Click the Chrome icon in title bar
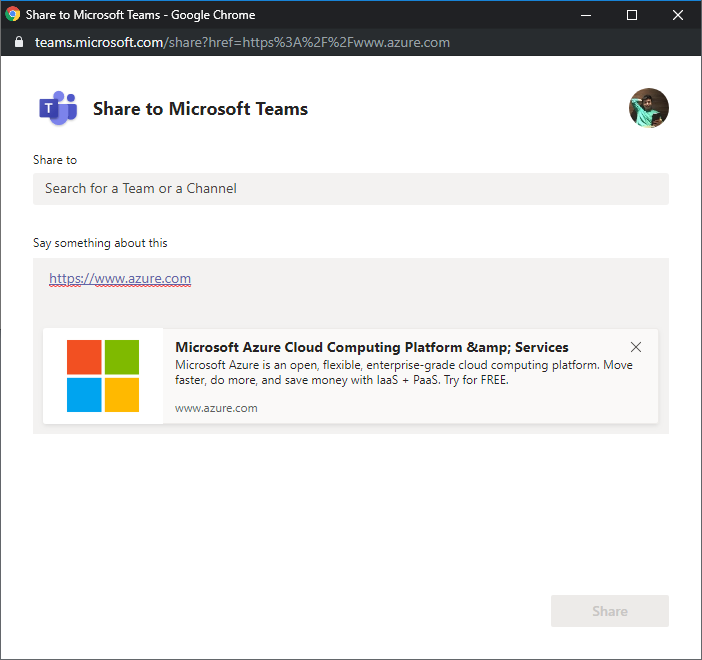 pyautogui.click(x=13, y=14)
